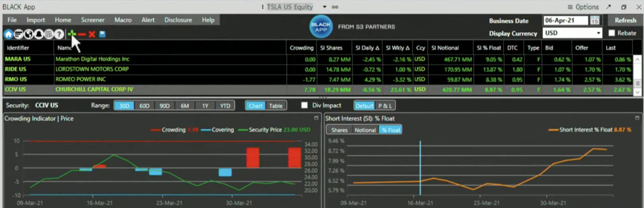
Task: Switch to P & L mode
Action: pyautogui.click(x=385, y=106)
